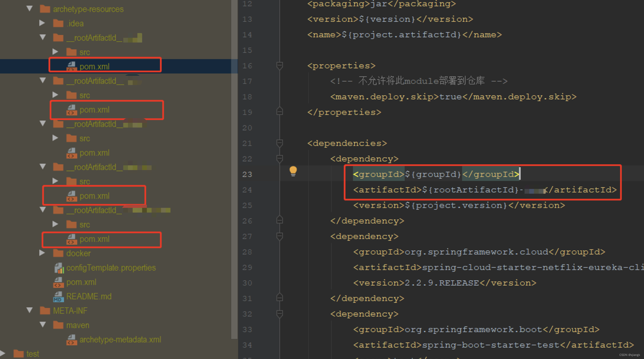Click the org.springframework.cloud groupId line
Image resolution: width=644 pixels, height=359 pixels.
[x=479, y=252]
